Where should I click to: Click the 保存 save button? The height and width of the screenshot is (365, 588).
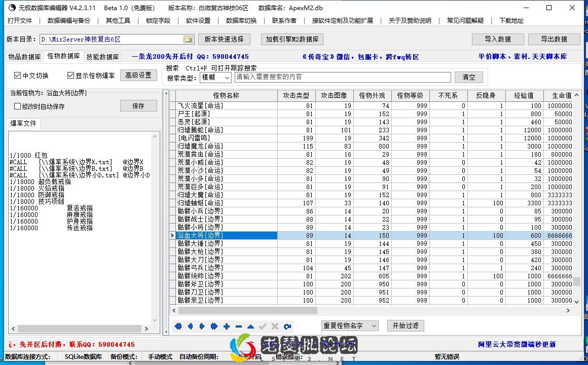coord(138,106)
